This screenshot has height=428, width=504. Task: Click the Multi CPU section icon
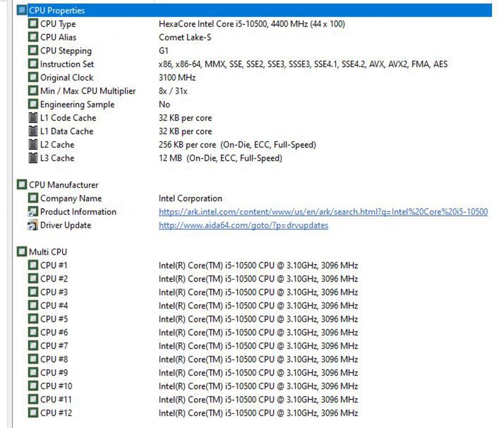tap(22, 252)
